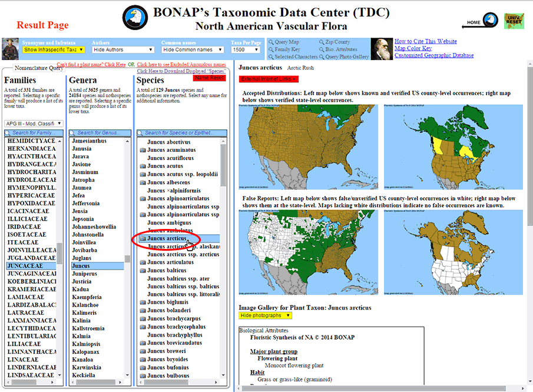Click the camera icon beside Juncus bryoides
Viewport: 533px width, 392px height.
143,360
